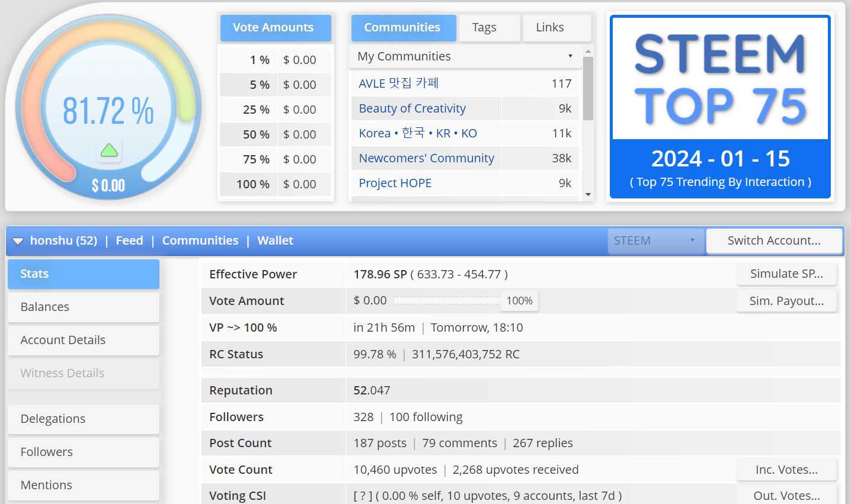Screen dimensions: 851x504
Task: Click the 75 % vote amount row
Action: [276, 159]
